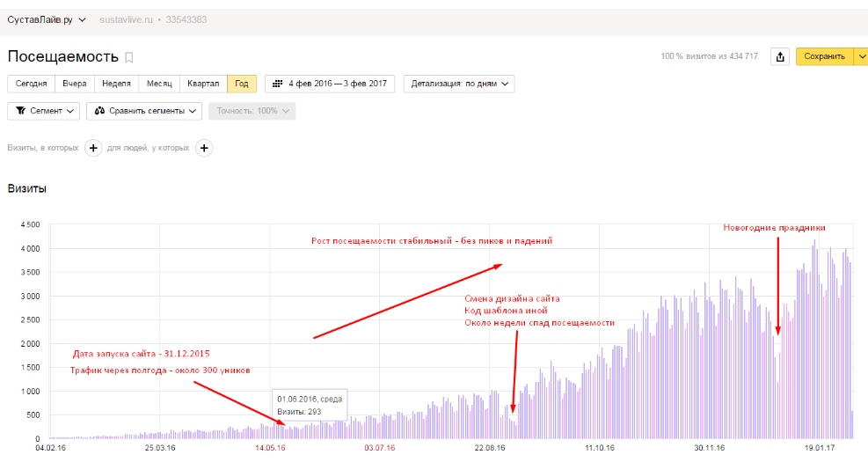The width and height of the screenshot is (868, 462).
Task: Click the x-axis date label 19.01.17
Action: coord(820,448)
